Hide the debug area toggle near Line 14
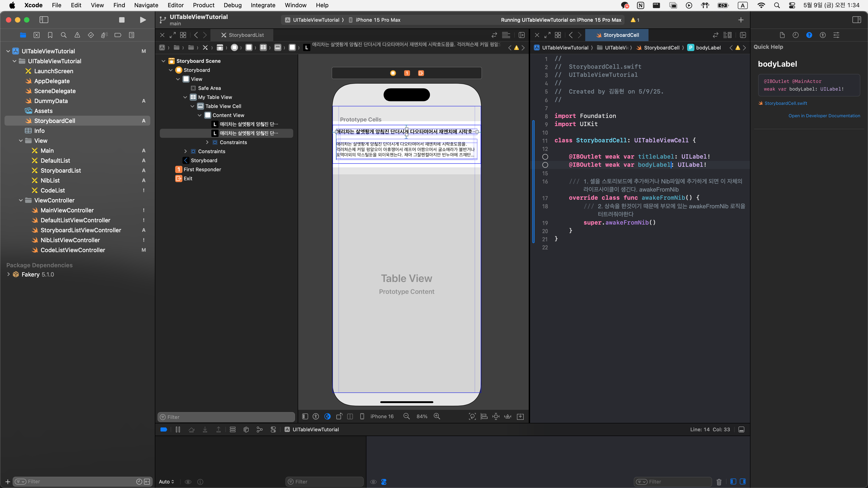Image resolution: width=868 pixels, height=488 pixels. [741, 429]
